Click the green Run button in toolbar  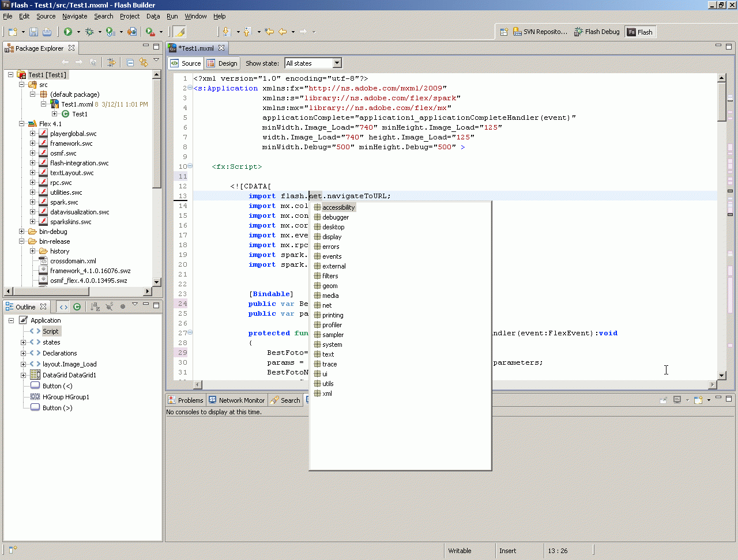point(68,32)
